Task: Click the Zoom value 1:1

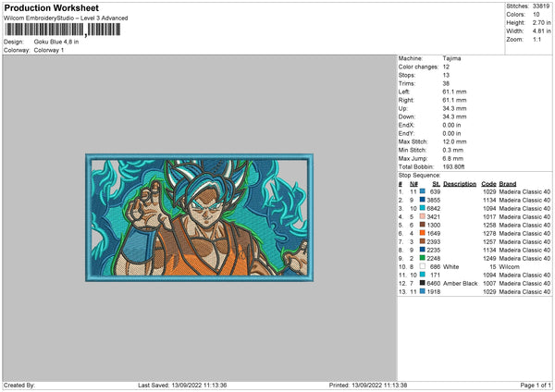Action: click(x=536, y=39)
